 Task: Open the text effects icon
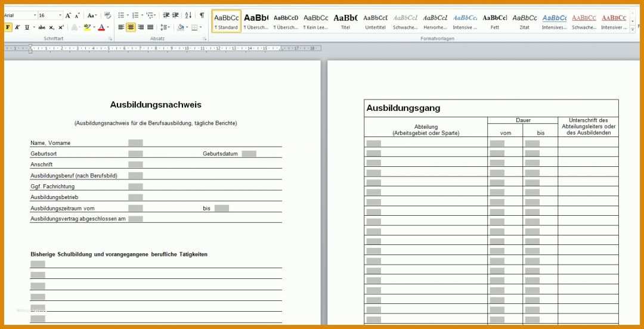(74, 27)
